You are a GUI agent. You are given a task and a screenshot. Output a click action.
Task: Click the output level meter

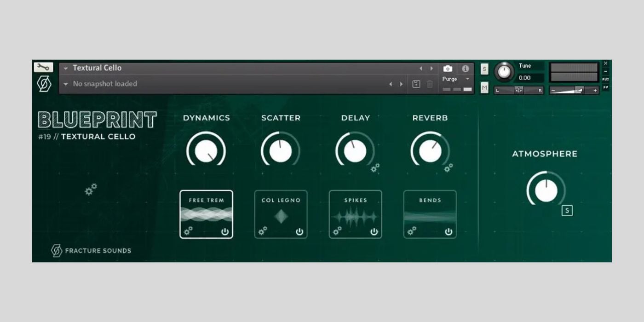[x=574, y=72]
